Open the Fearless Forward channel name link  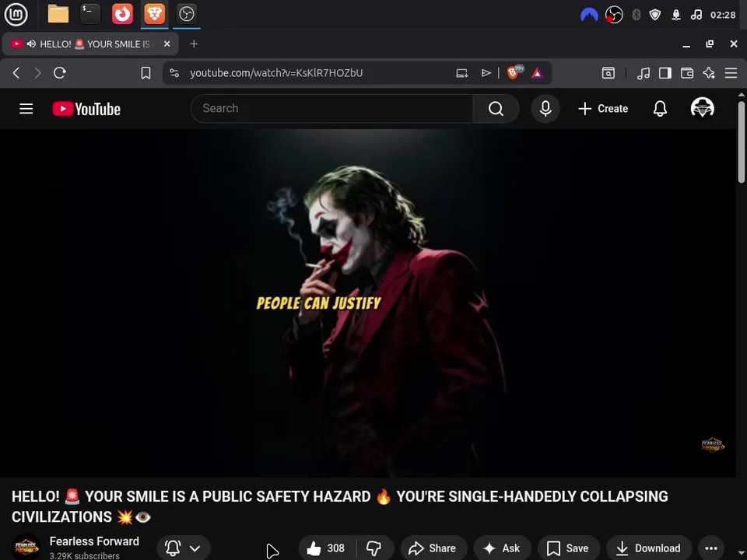click(x=94, y=541)
